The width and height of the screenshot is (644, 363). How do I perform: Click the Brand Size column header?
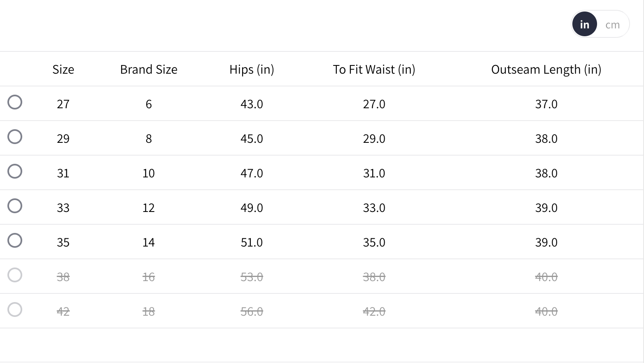pyautogui.click(x=149, y=70)
